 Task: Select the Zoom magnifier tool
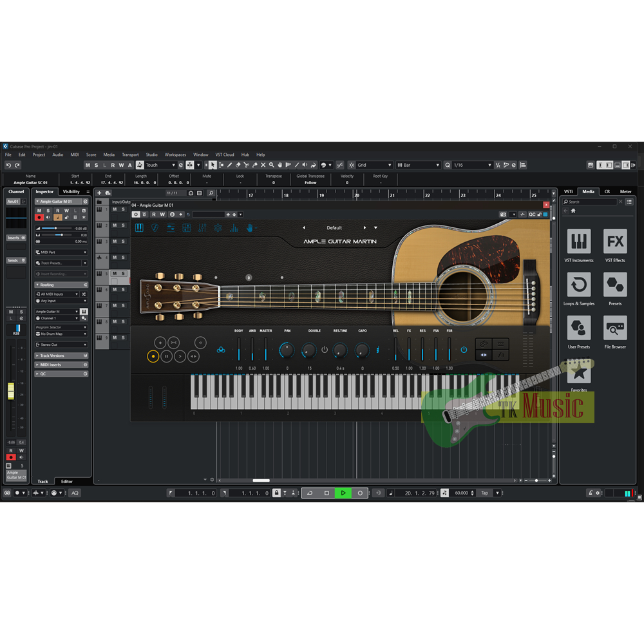[272, 165]
